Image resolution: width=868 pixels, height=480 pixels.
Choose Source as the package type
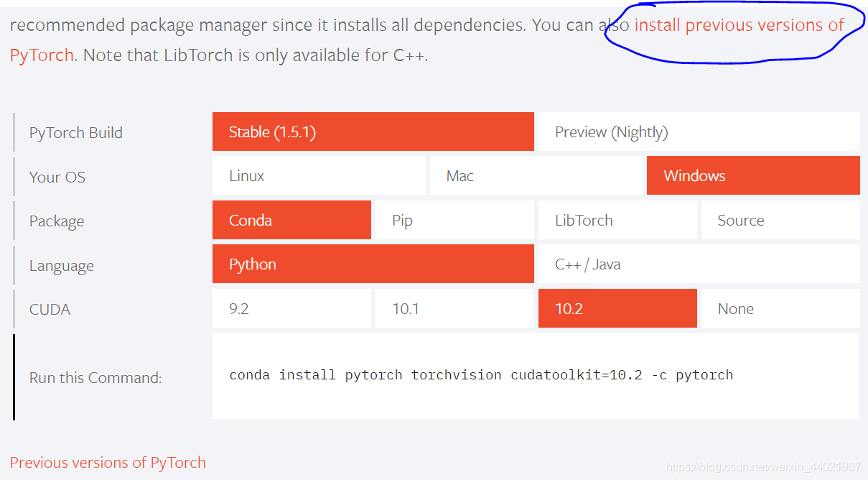click(x=780, y=220)
